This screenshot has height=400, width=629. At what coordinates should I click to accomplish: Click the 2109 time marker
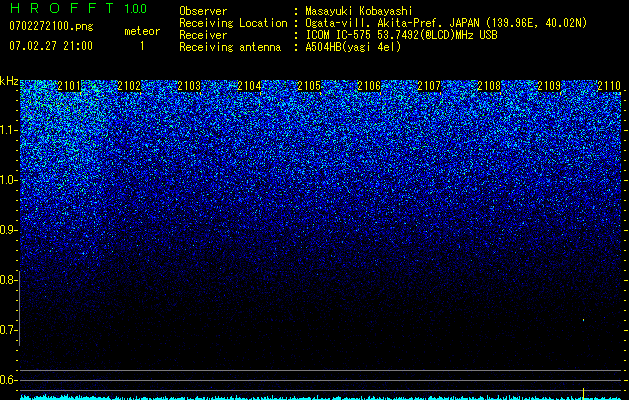(549, 86)
